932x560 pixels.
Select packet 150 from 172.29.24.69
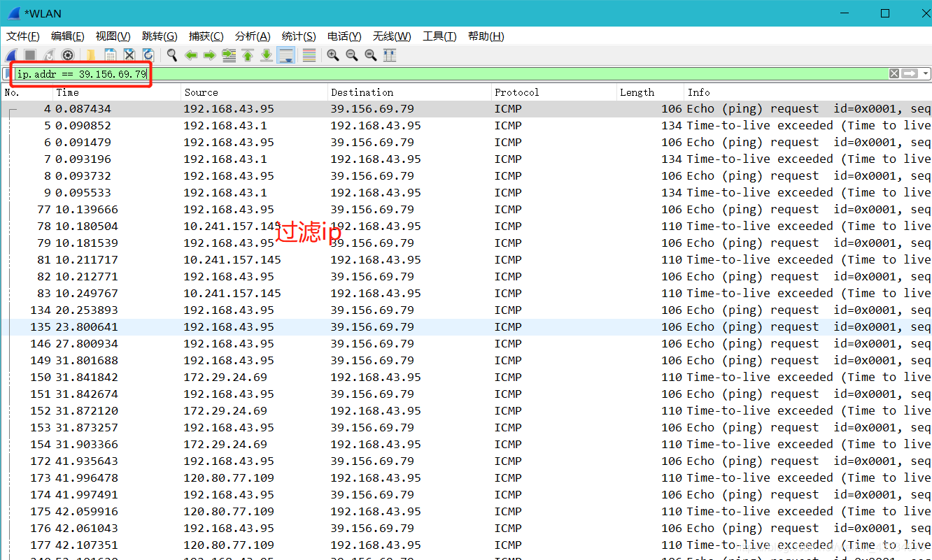click(466, 378)
